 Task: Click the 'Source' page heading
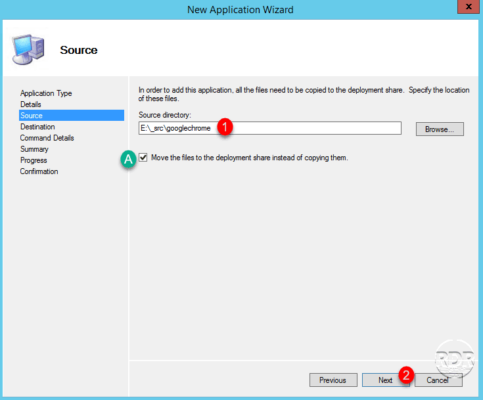(x=79, y=50)
